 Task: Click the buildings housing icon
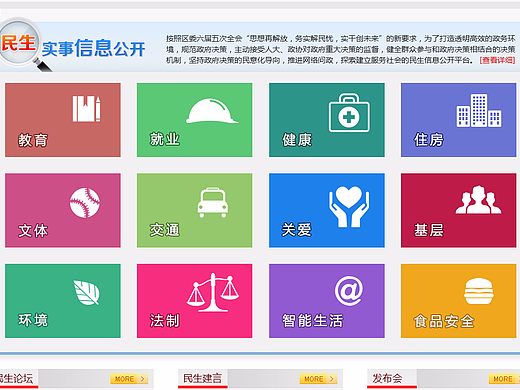click(x=479, y=110)
